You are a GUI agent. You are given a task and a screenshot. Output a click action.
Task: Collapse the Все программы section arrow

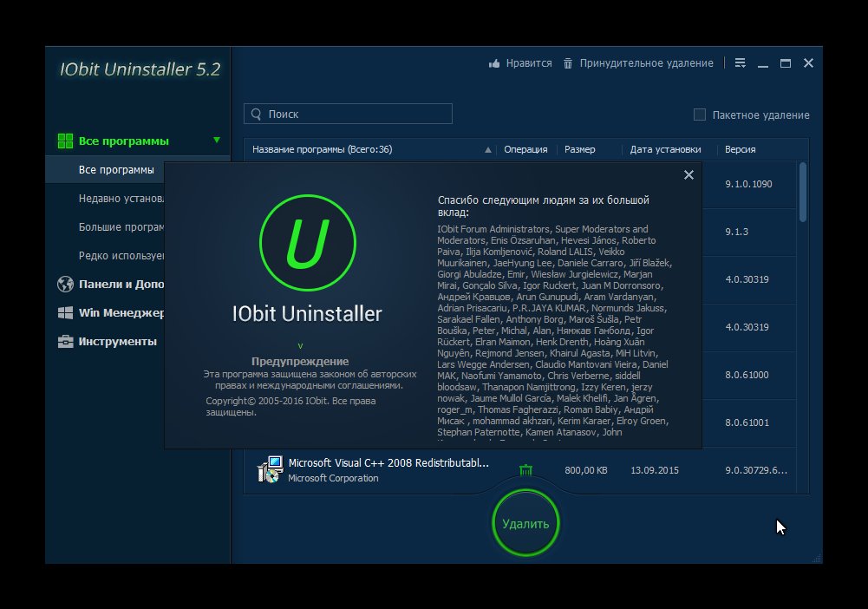click(x=217, y=141)
